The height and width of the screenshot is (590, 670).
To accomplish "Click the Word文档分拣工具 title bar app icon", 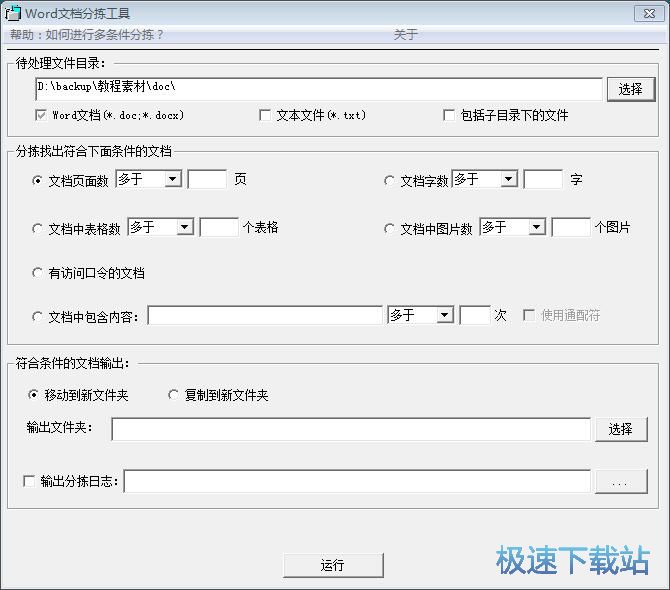I will pyautogui.click(x=12, y=13).
